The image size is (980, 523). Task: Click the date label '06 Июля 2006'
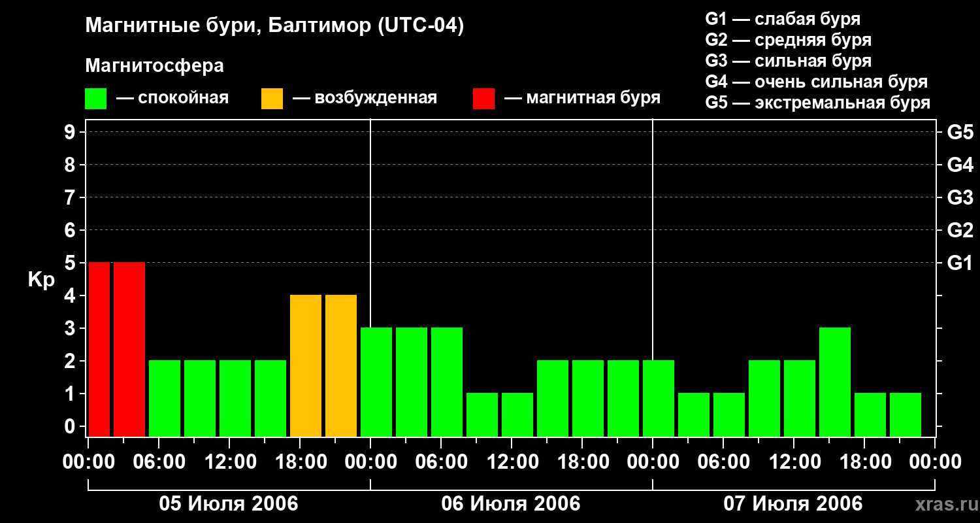click(511, 504)
